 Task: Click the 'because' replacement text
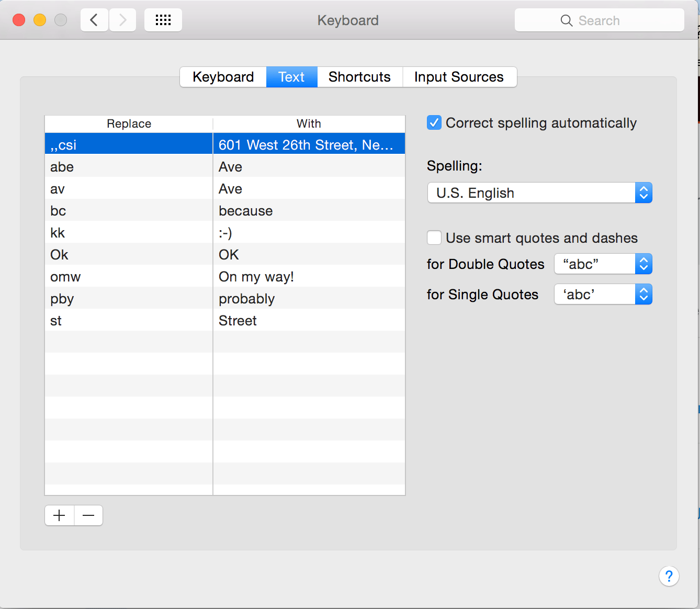[x=246, y=211]
